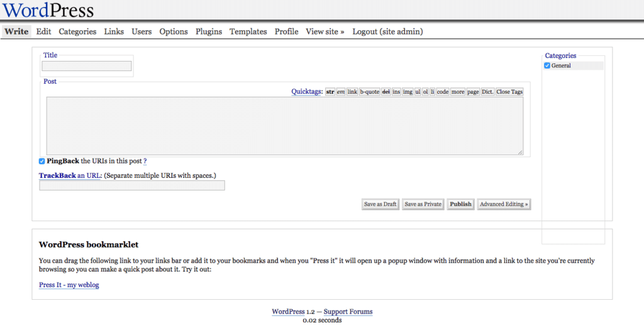644x335 pixels.
Task: Open the Quicktags help link
Action: click(x=306, y=92)
